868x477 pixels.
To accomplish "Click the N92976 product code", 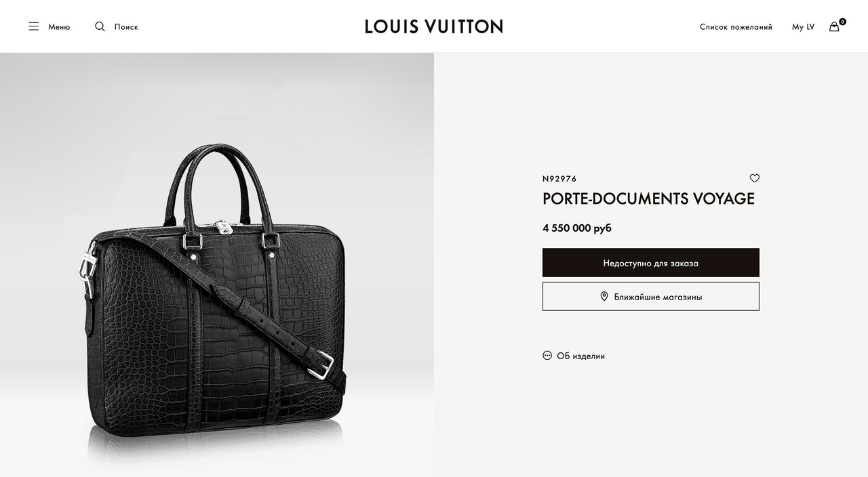I will tap(559, 179).
